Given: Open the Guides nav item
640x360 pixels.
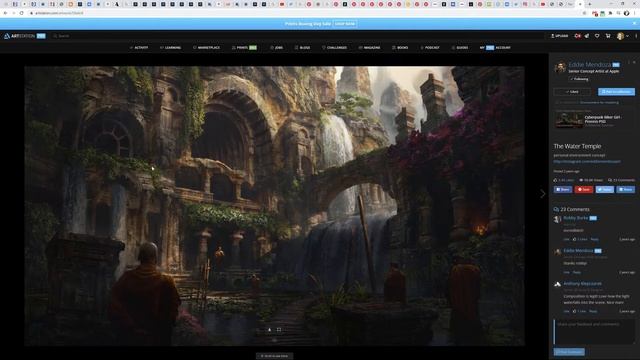Looking at the screenshot, I should tap(460, 48).
